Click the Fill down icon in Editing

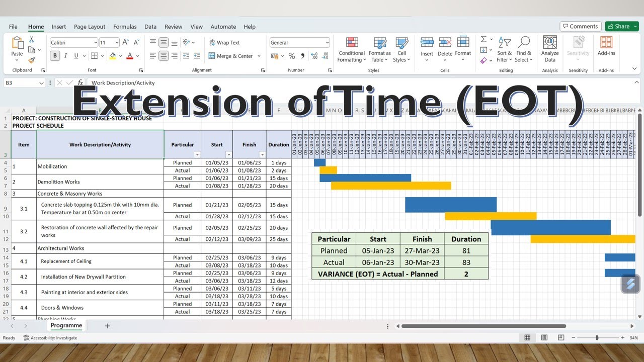click(x=484, y=50)
